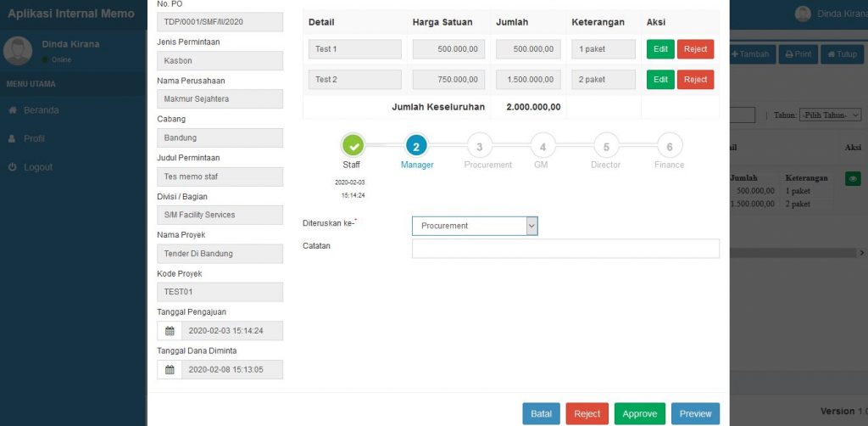Click the Beranda home icon in sidebar
Screen dimensions: 868x426
coord(13,110)
